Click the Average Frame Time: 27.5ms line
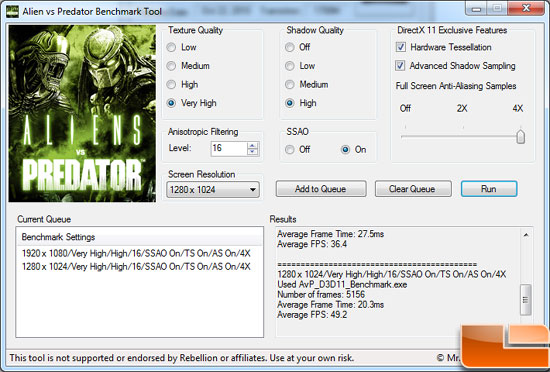Image resolution: width=550 pixels, height=372 pixels. (330, 234)
